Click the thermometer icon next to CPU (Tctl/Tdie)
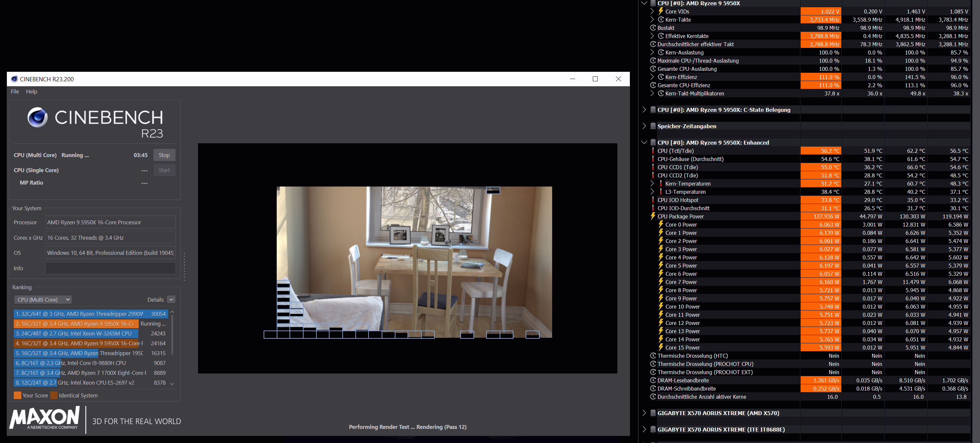This screenshot has height=443, width=980. 653,151
